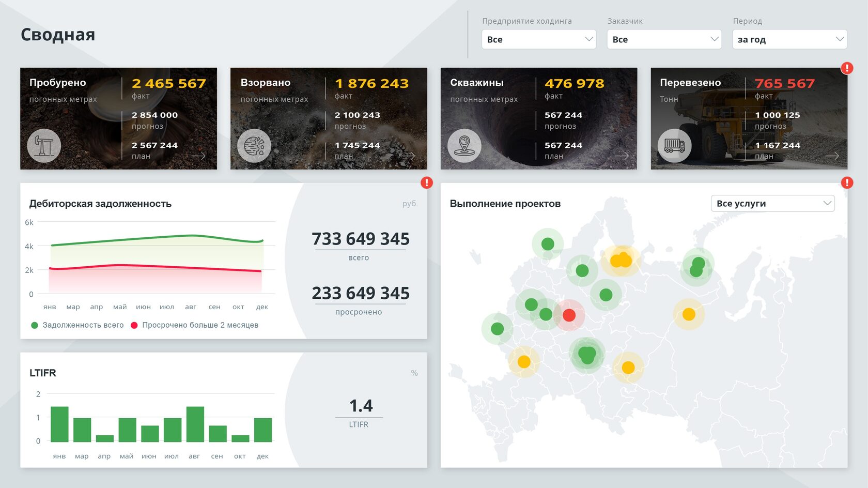Click the dump truck icon on Перевезено card

(x=675, y=145)
